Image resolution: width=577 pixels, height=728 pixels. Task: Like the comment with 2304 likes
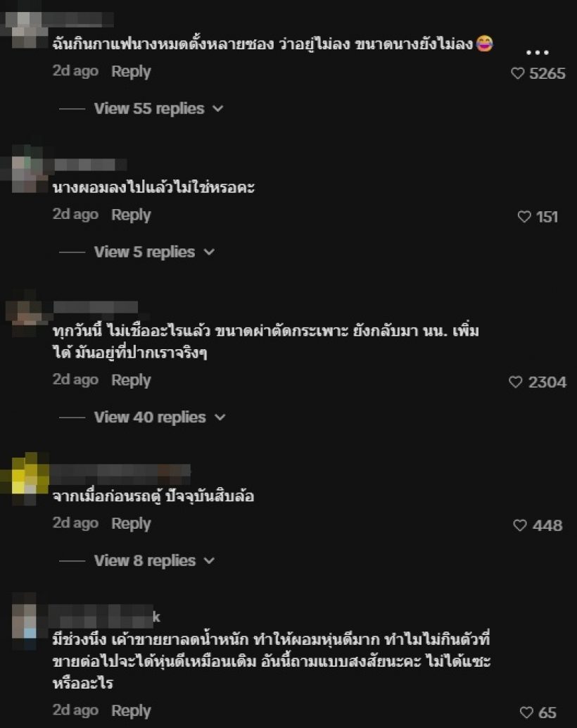(x=516, y=382)
